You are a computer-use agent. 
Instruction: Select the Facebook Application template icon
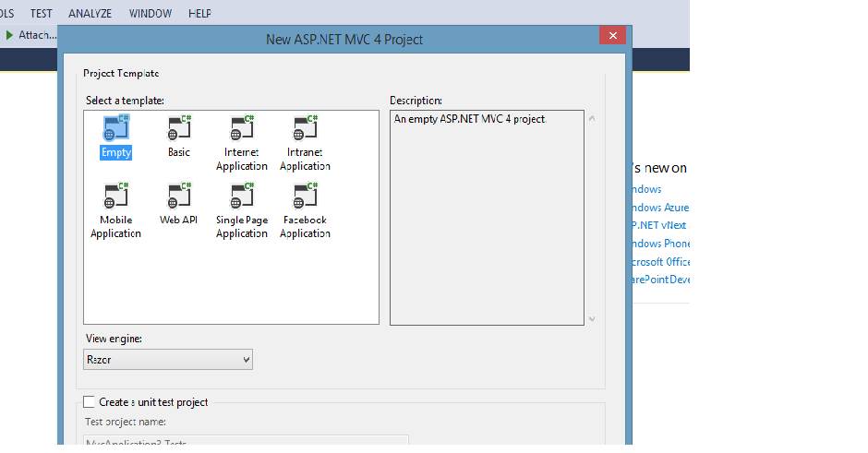coord(305,196)
